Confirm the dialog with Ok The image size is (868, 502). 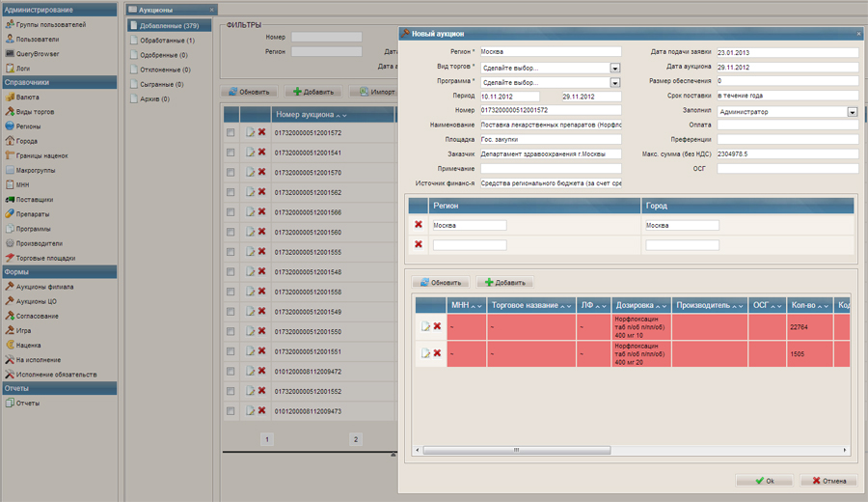(765, 481)
